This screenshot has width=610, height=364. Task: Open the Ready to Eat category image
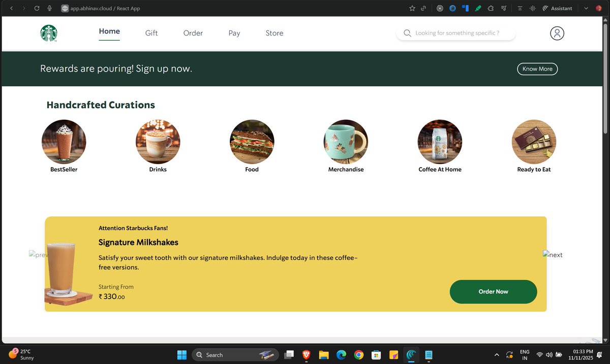[534, 142]
